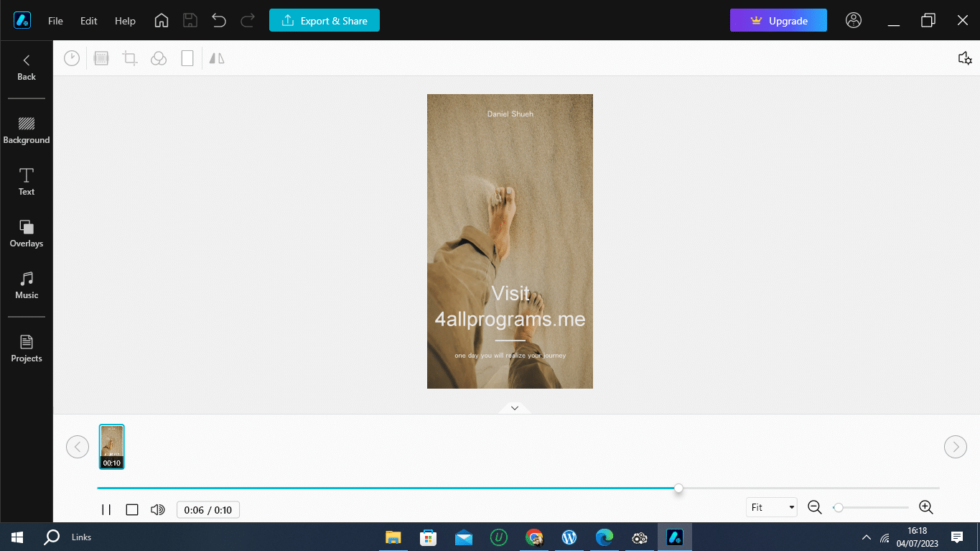Open the Windows Start menu

(x=17, y=537)
